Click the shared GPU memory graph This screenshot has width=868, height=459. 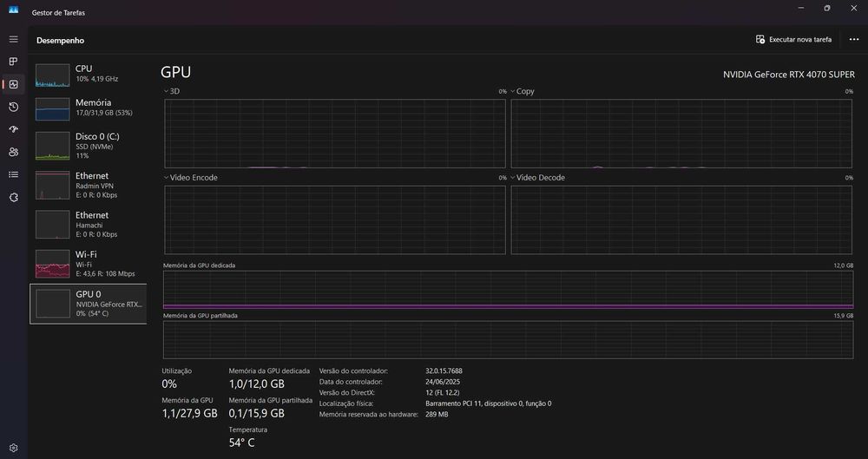[508, 339]
